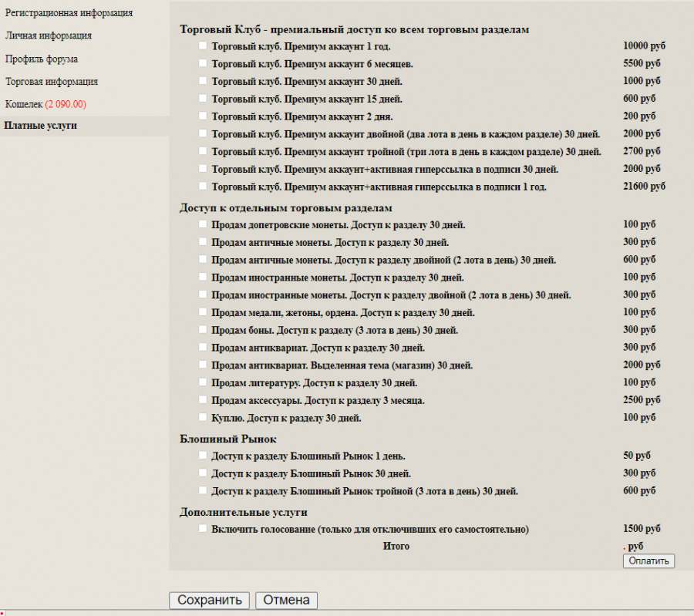The image size is (694, 616).
Task: Click the 1500 руб price for голосование
Action: pos(642,528)
